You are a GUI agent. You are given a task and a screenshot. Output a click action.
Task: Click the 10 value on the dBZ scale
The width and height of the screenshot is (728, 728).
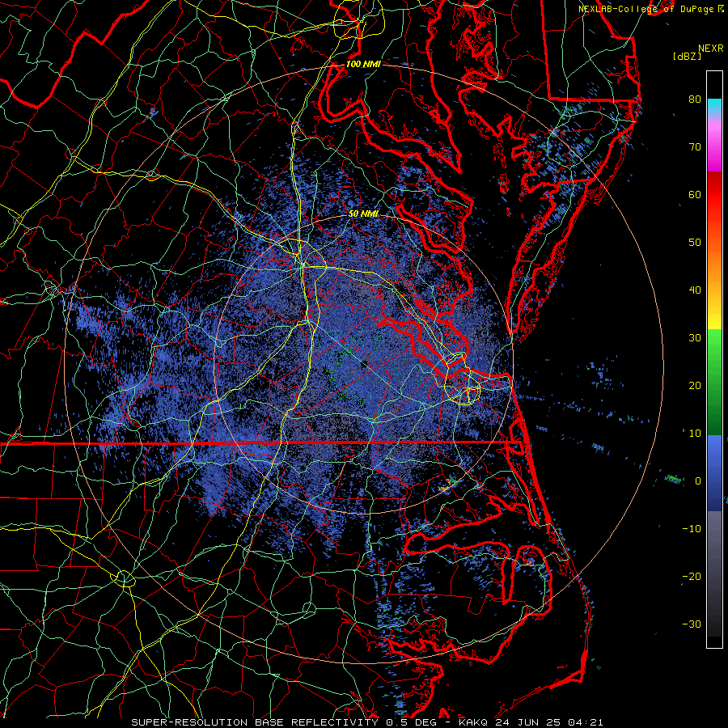(695, 434)
